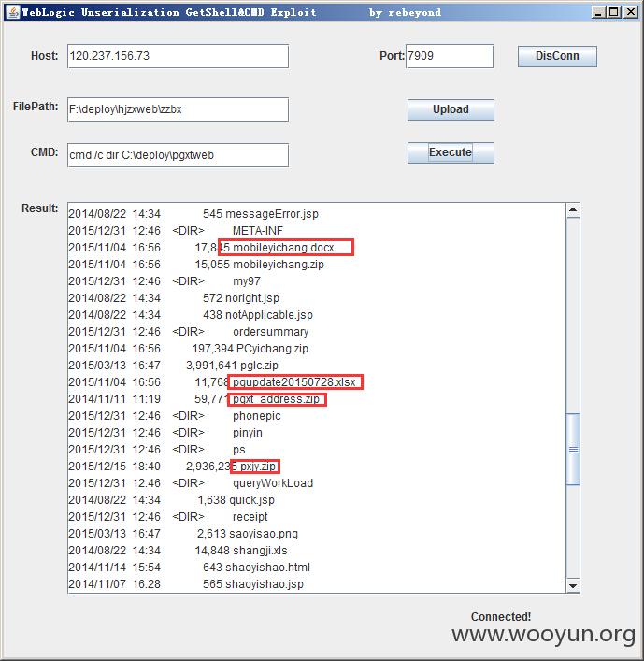Click the Result scrollbar thumb
The image size is (644, 661).
click(573, 449)
